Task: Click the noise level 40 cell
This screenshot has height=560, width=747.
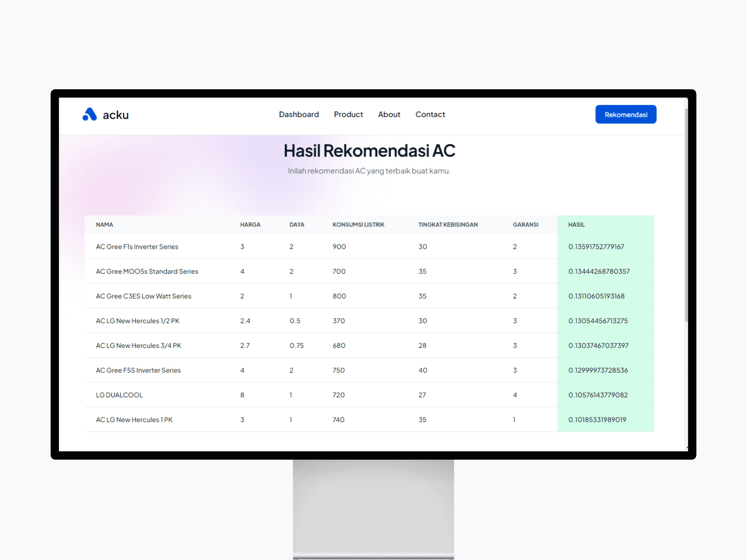Action: (x=423, y=370)
